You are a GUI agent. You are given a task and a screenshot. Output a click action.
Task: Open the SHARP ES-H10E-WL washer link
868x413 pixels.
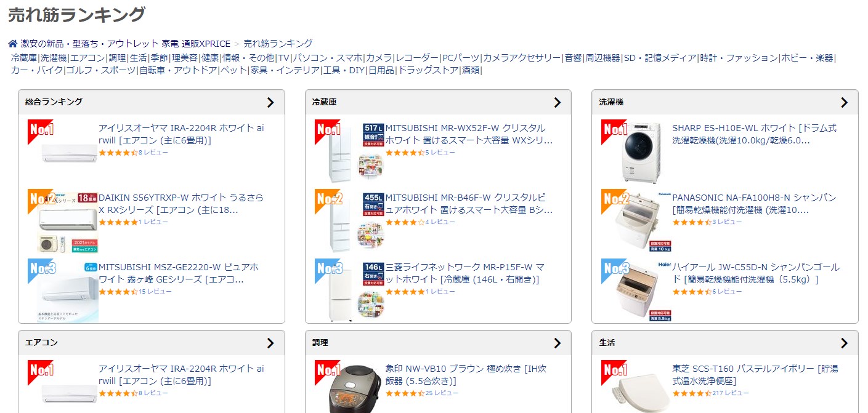tap(754, 134)
